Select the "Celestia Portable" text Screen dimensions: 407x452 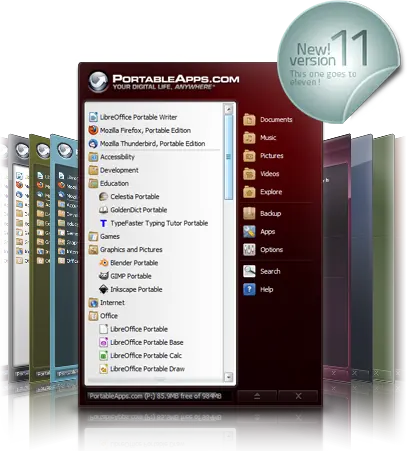pyautogui.click(x=135, y=197)
